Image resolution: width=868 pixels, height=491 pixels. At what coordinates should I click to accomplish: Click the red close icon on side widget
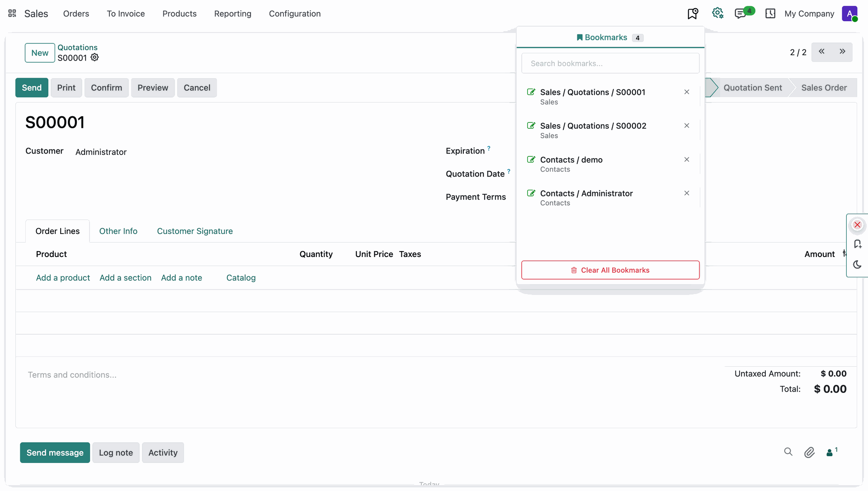click(857, 225)
